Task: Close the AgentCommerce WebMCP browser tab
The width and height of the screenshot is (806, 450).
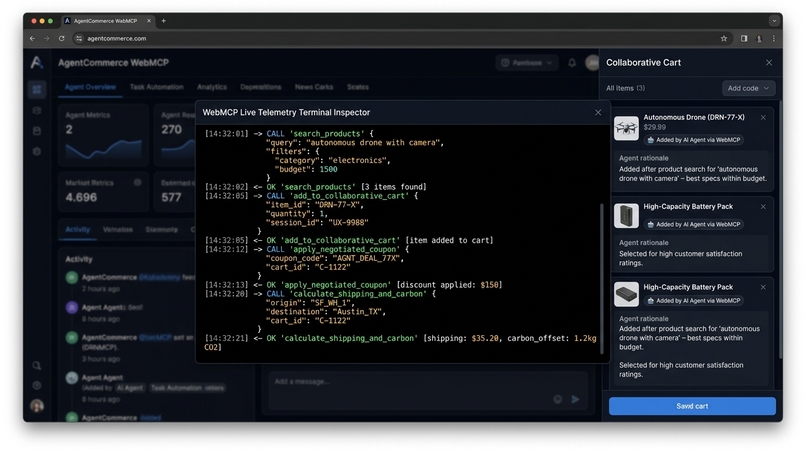Action: (149, 21)
